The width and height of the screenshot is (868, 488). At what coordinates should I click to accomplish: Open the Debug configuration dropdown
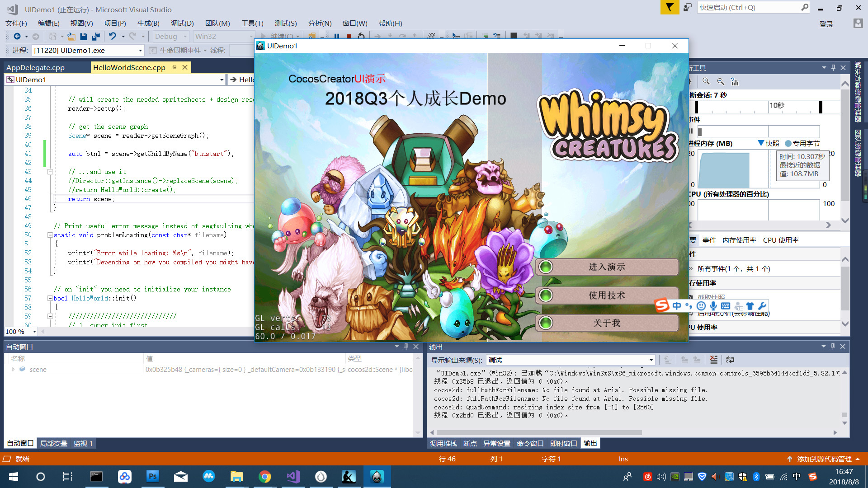coord(185,36)
